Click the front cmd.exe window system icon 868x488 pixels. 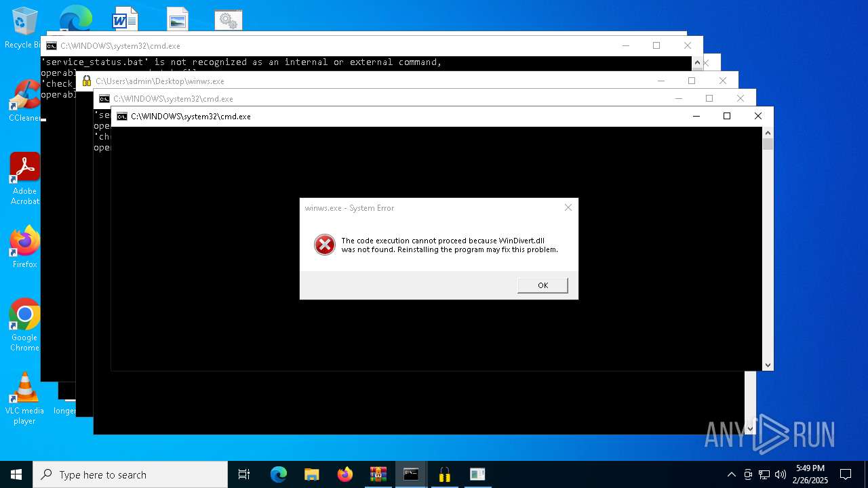(122, 116)
